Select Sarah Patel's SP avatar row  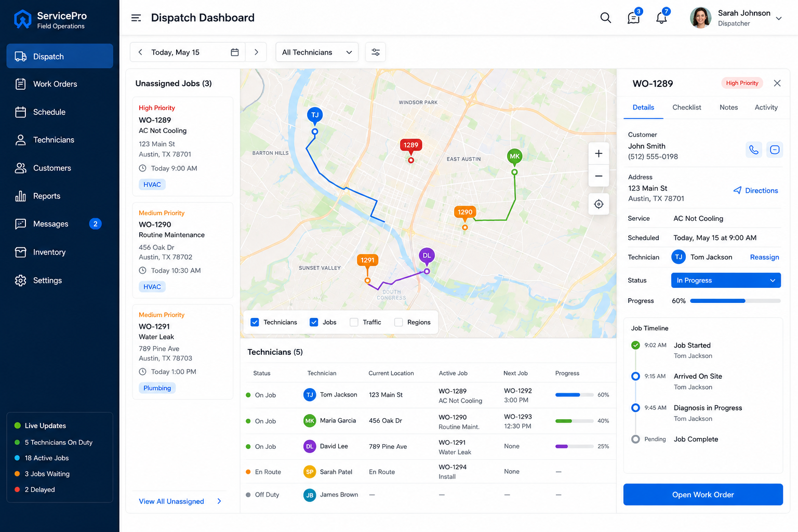click(x=310, y=472)
